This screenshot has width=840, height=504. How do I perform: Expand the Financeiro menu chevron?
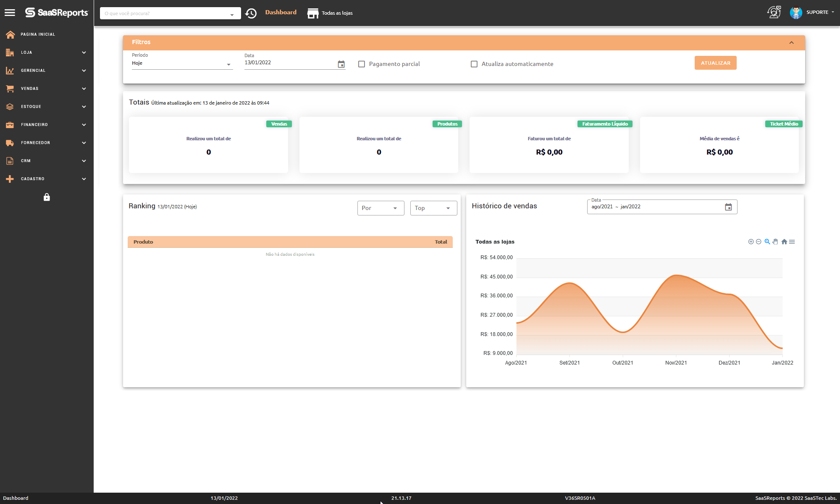(x=84, y=125)
